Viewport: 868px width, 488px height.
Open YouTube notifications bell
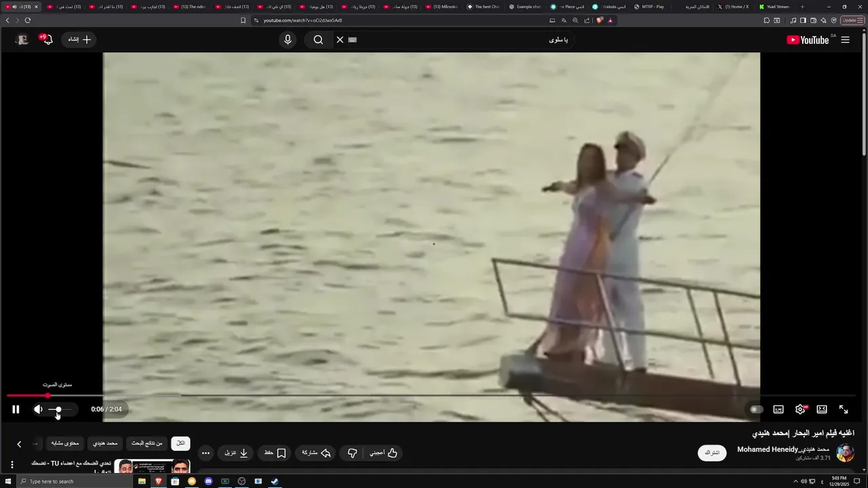pos(46,39)
